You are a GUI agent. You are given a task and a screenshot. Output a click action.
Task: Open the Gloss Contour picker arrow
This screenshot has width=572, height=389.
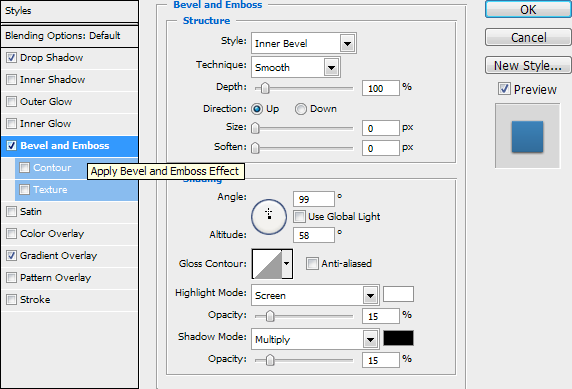click(x=287, y=263)
